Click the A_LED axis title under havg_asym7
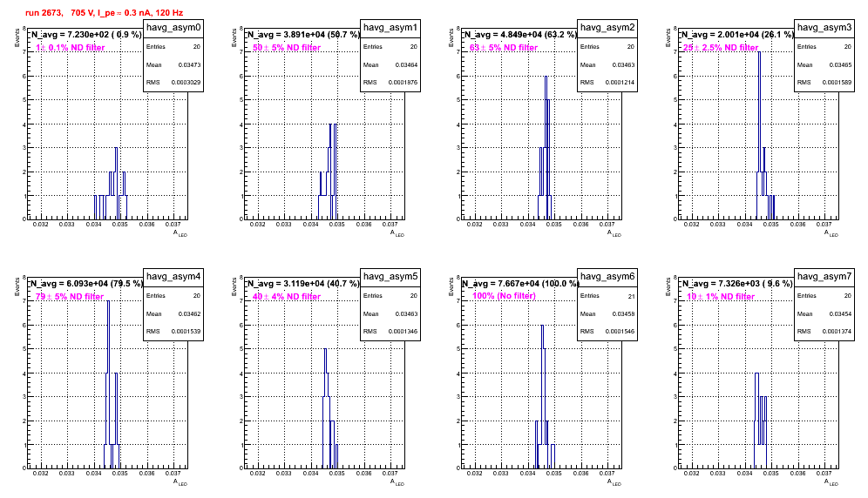 pyautogui.click(x=831, y=482)
